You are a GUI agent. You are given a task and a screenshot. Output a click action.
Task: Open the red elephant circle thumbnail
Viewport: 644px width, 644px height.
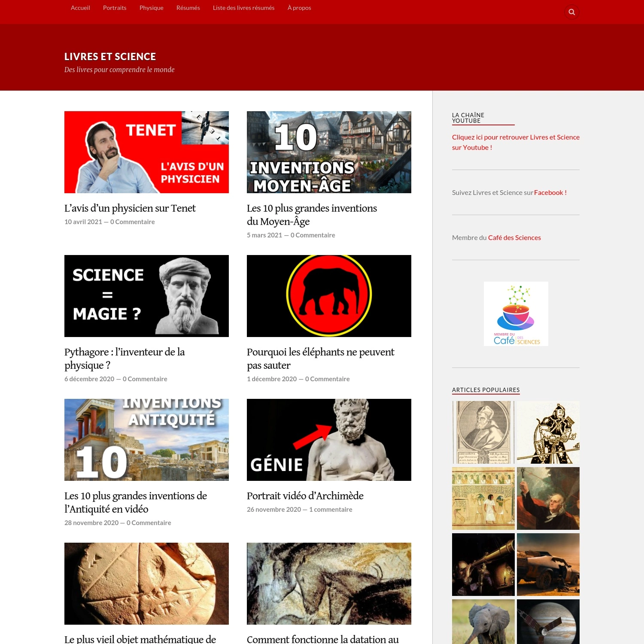[329, 296]
